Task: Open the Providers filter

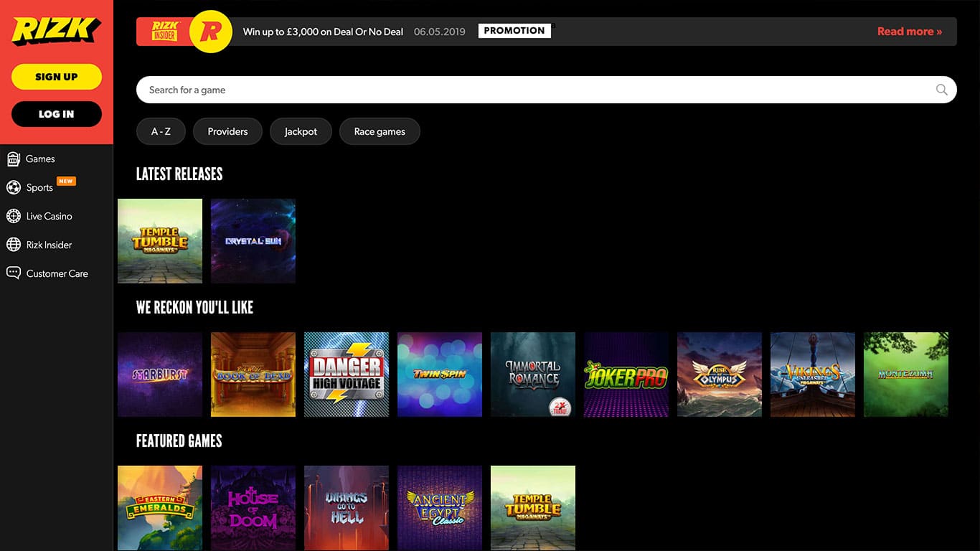Action: coord(227,131)
